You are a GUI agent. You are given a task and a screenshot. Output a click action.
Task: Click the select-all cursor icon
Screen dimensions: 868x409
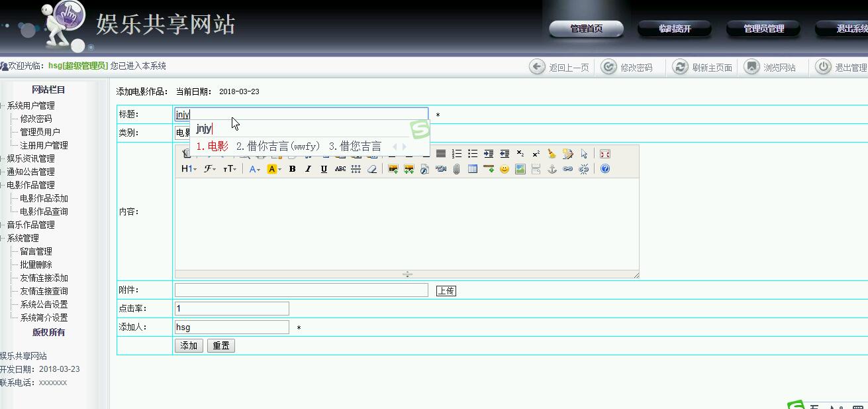[x=584, y=154]
